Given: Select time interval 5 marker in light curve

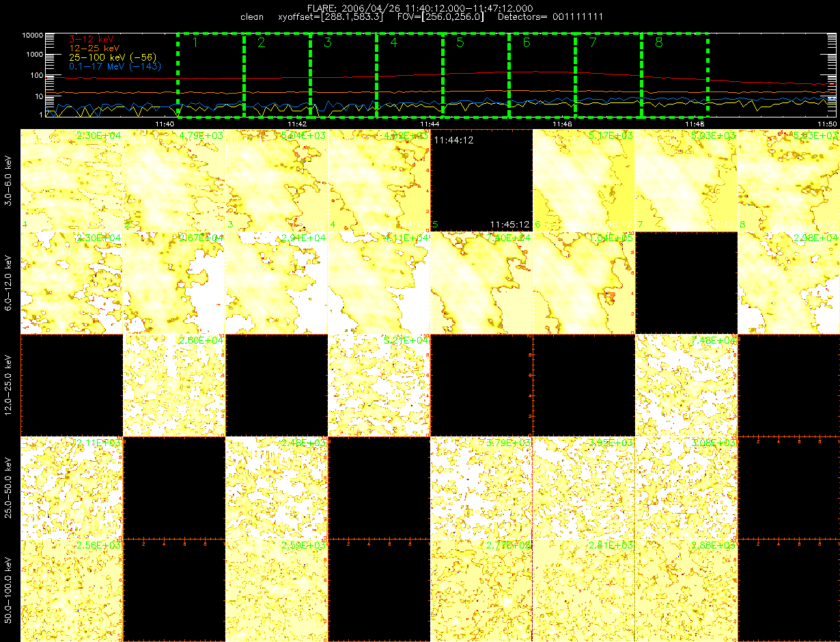Looking at the screenshot, I should click(x=460, y=43).
